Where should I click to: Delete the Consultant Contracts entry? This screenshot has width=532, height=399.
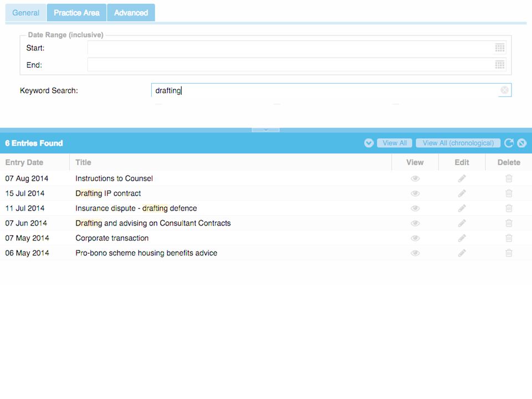pos(509,223)
